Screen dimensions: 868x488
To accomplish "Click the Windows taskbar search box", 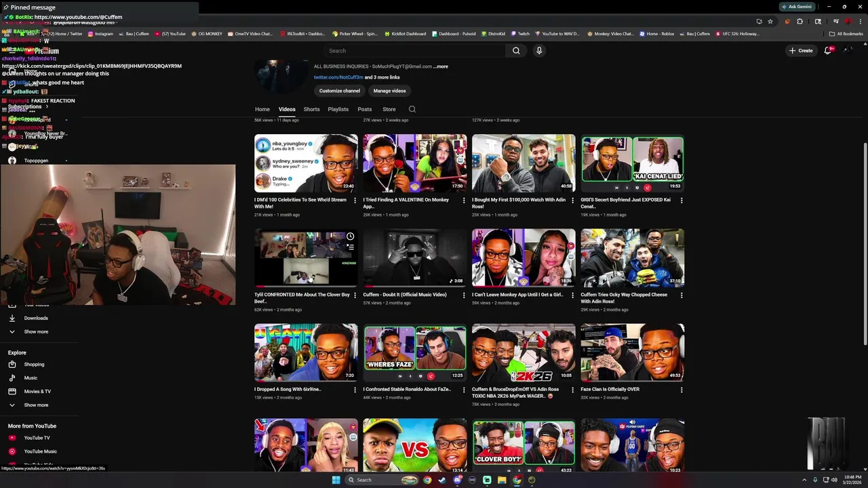I will pos(382,480).
